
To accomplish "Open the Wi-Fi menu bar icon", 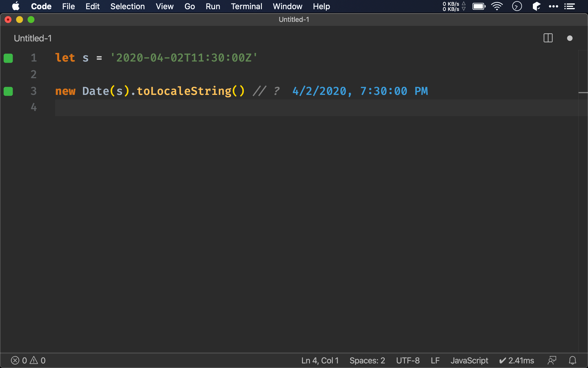I will (x=497, y=6).
